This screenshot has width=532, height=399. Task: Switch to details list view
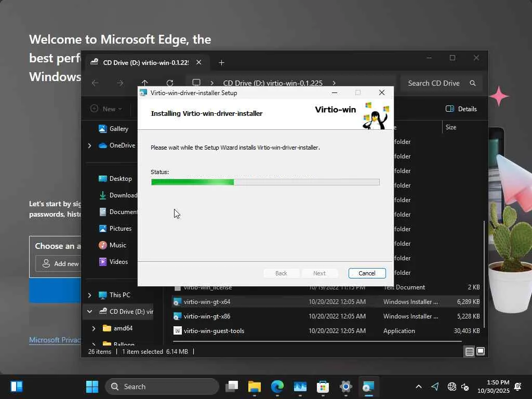(469, 352)
